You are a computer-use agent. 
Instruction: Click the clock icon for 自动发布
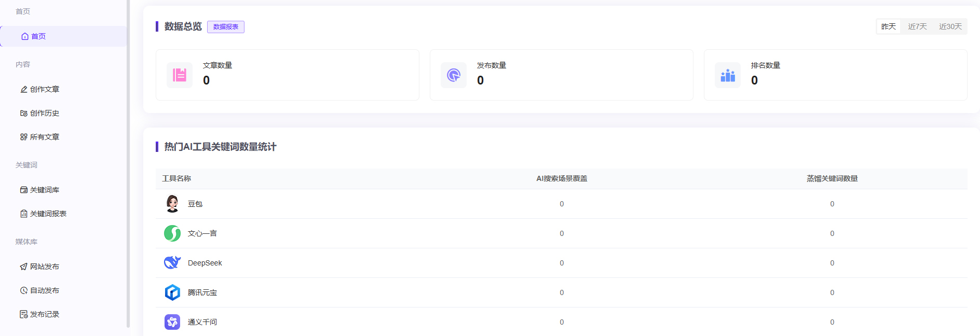tap(24, 290)
